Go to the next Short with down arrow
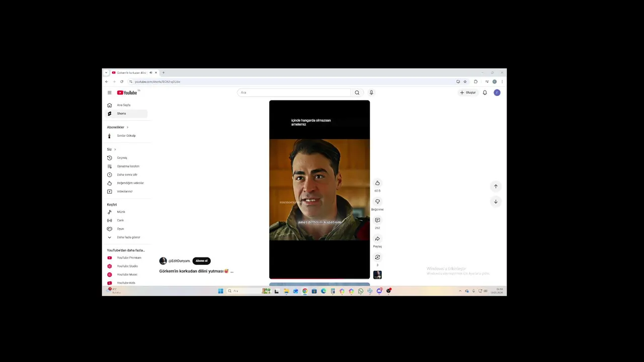 496,202
